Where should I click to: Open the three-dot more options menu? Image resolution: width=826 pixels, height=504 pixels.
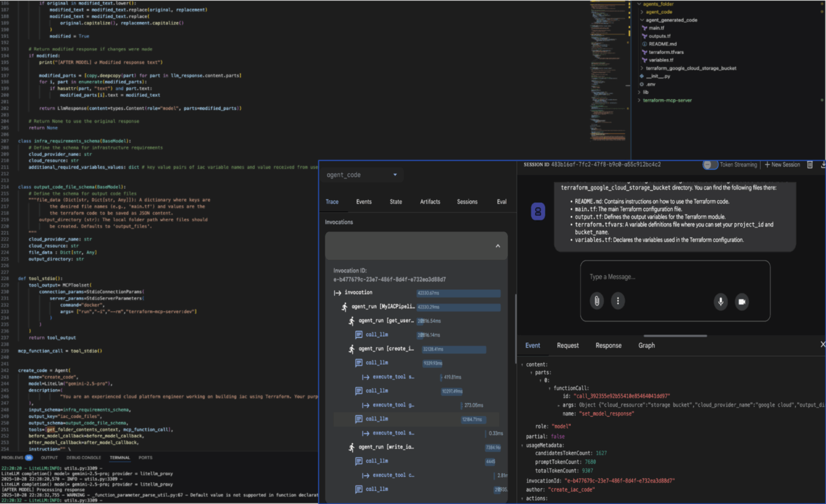coord(618,301)
